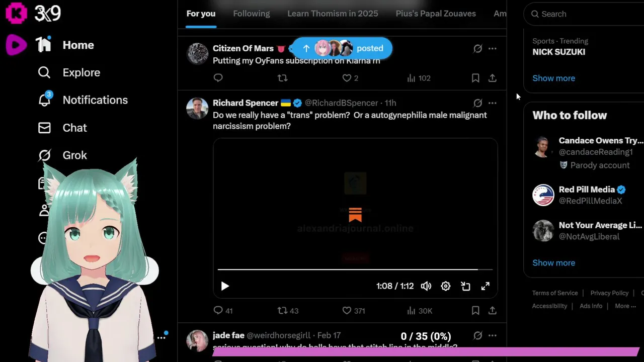Screen dimensions: 644x362
Task: Click the Explore magnifier icon
Action: (44, 73)
